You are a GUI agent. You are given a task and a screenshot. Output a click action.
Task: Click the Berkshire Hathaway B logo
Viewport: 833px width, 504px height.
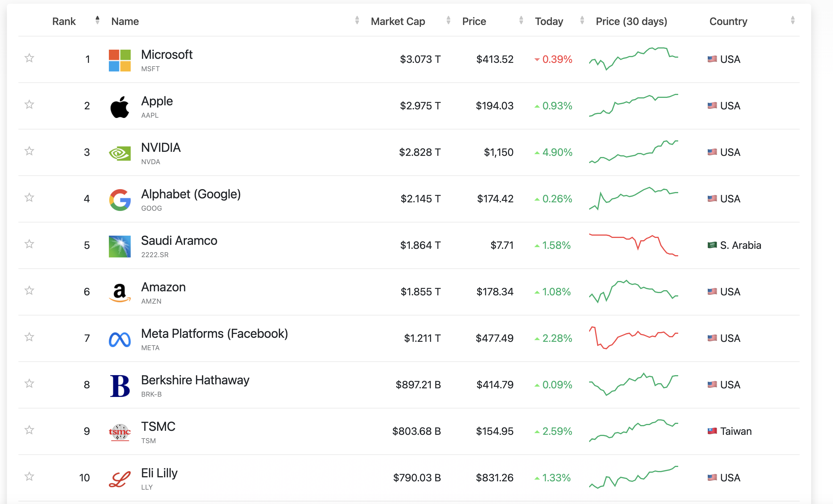coord(120,385)
